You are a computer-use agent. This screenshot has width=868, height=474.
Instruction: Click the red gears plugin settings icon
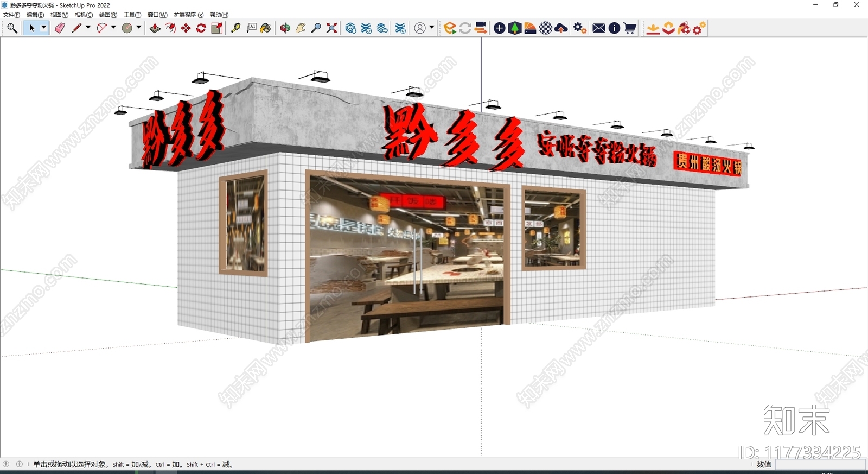click(699, 28)
